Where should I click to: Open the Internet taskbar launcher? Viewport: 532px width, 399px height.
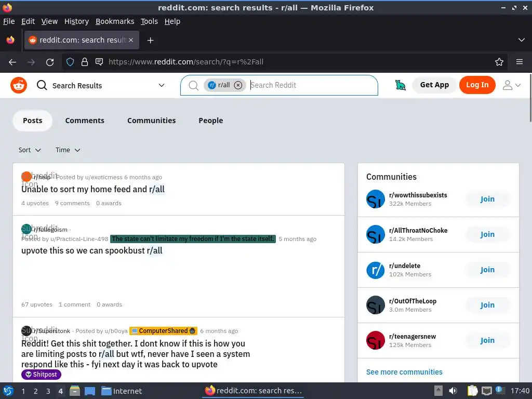(122, 391)
